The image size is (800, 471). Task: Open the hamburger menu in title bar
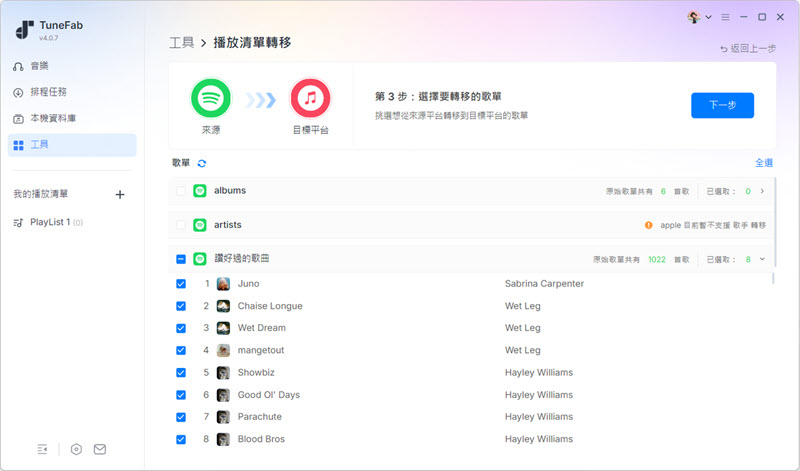[x=725, y=17]
